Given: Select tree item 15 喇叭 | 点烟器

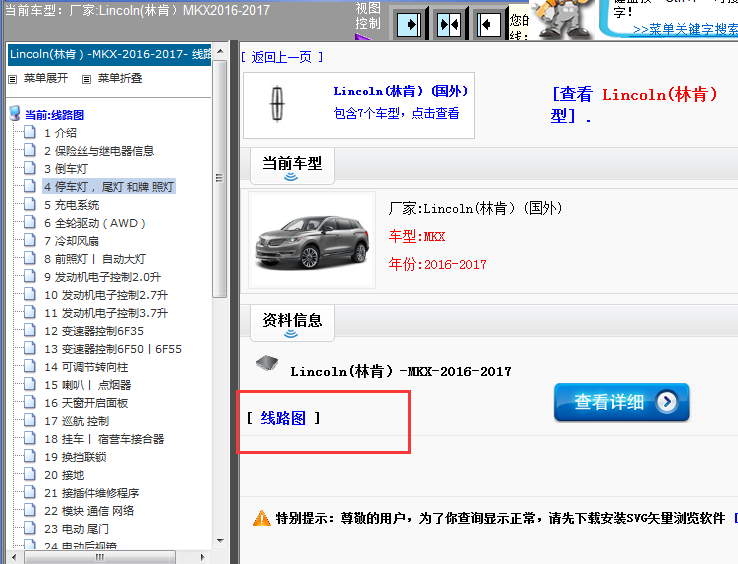Looking at the screenshot, I should [x=88, y=385].
